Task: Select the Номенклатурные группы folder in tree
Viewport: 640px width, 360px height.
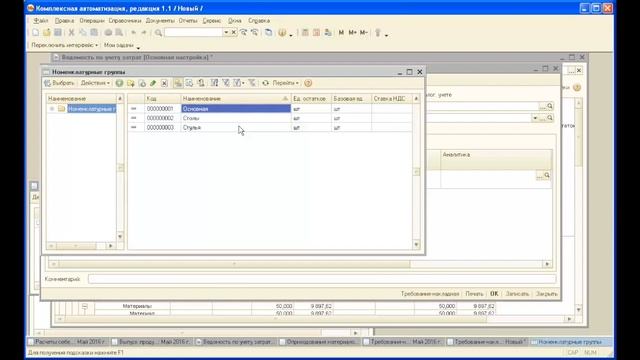Action: click(91, 109)
